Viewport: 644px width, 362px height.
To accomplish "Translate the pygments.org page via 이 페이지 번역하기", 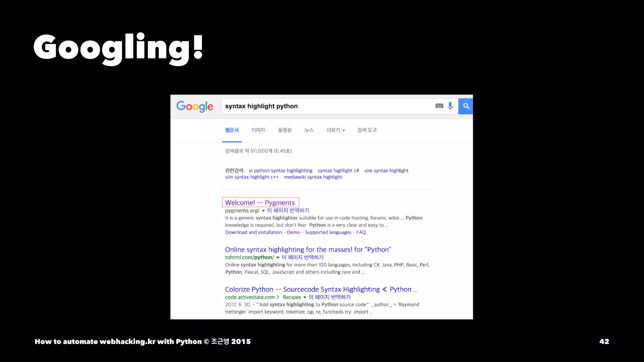I will pyautogui.click(x=288, y=211).
